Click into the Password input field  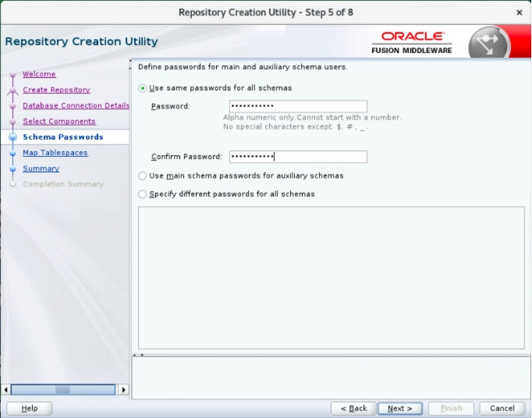[298, 106]
